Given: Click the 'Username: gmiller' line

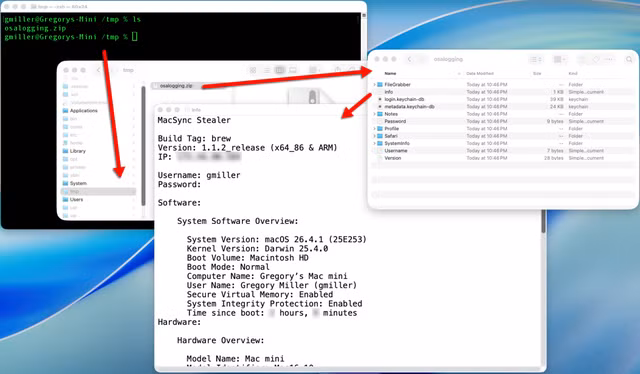Looking at the screenshot, I should [199, 175].
